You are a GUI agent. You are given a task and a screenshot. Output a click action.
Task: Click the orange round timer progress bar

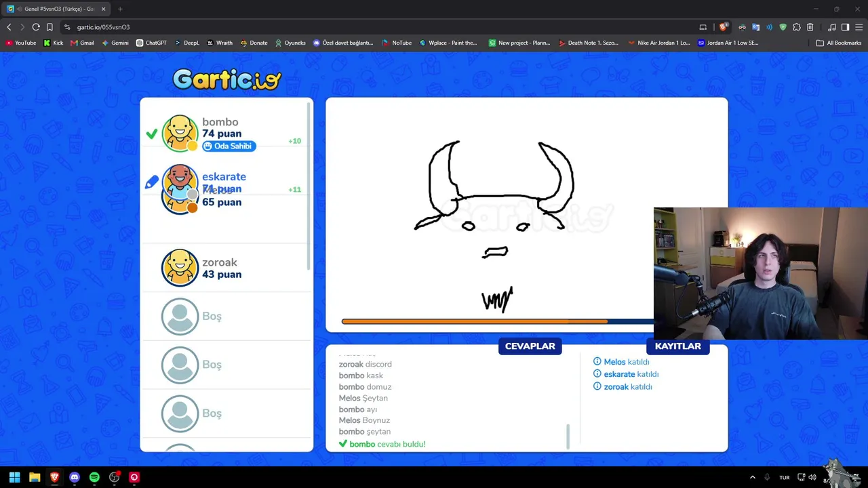pyautogui.click(x=475, y=322)
